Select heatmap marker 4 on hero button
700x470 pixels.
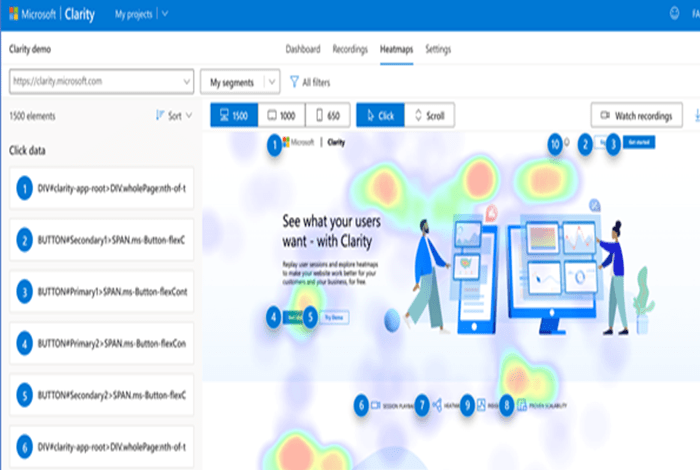(x=274, y=317)
